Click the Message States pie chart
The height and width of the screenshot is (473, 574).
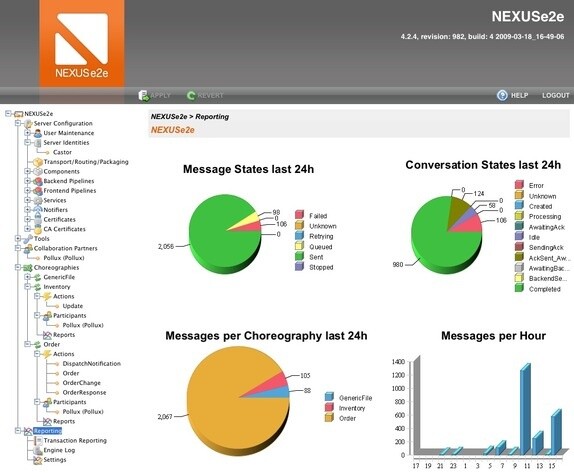click(225, 234)
